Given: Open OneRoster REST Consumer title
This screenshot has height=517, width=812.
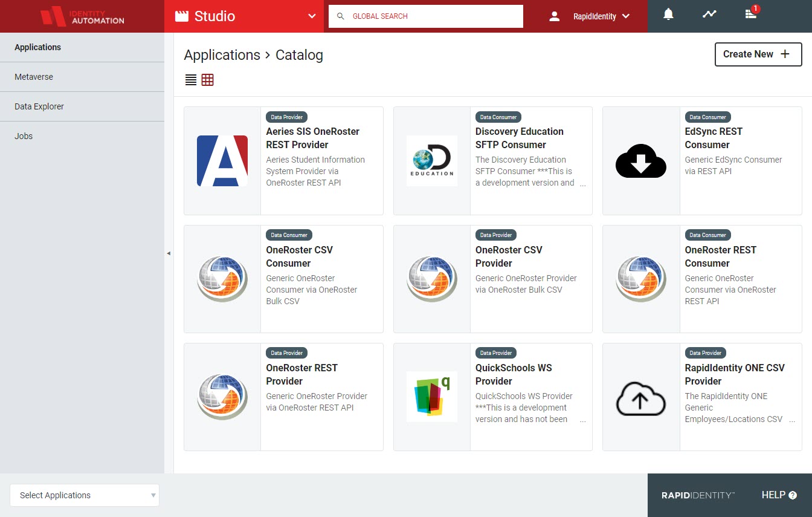Looking at the screenshot, I should pyautogui.click(x=721, y=256).
